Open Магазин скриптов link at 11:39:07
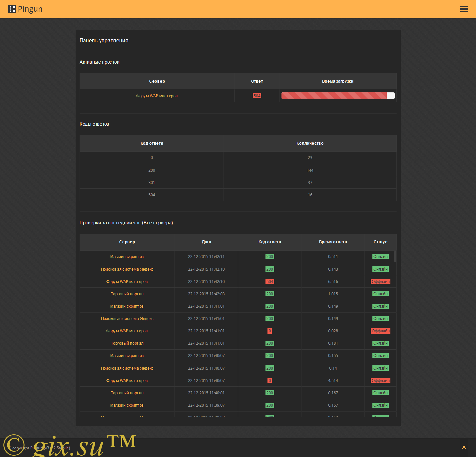Viewport: 476px width, 457px height. tap(127, 405)
